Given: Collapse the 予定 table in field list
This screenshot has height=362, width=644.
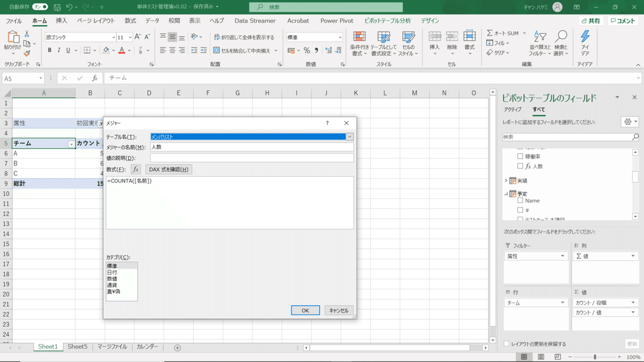Looking at the screenshot, I should tap(506, 194).
